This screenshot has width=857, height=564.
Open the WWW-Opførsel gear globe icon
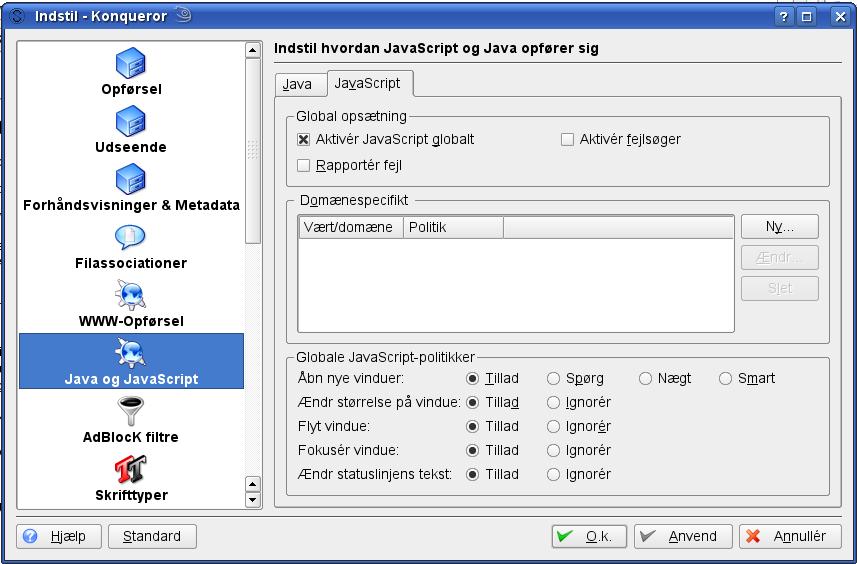tap(131, 295)
